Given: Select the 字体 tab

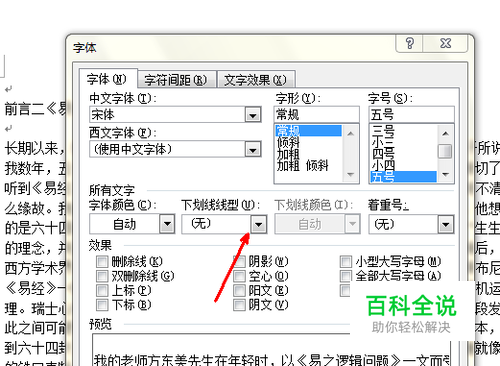Looking at the screenshot, I should (107, 79).
